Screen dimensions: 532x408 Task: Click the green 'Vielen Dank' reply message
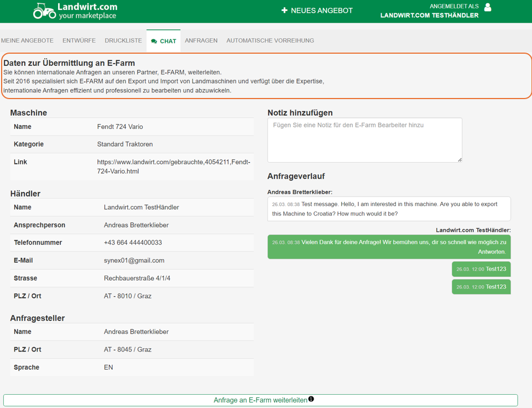click(389, 247)
